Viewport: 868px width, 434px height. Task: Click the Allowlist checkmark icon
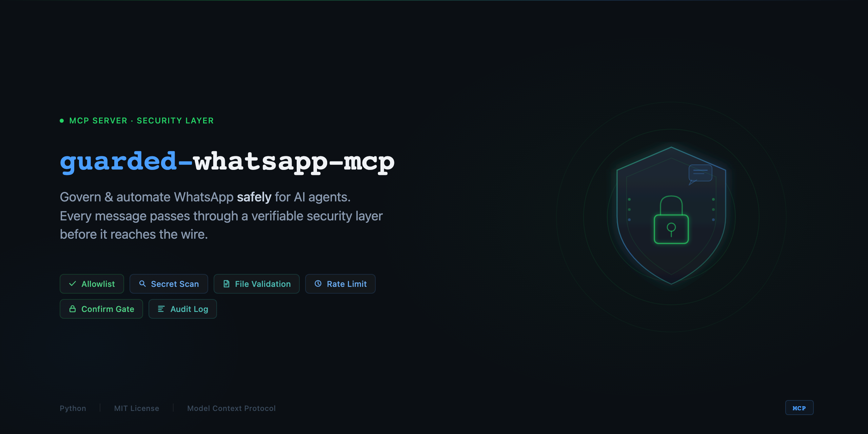[72, 284]
